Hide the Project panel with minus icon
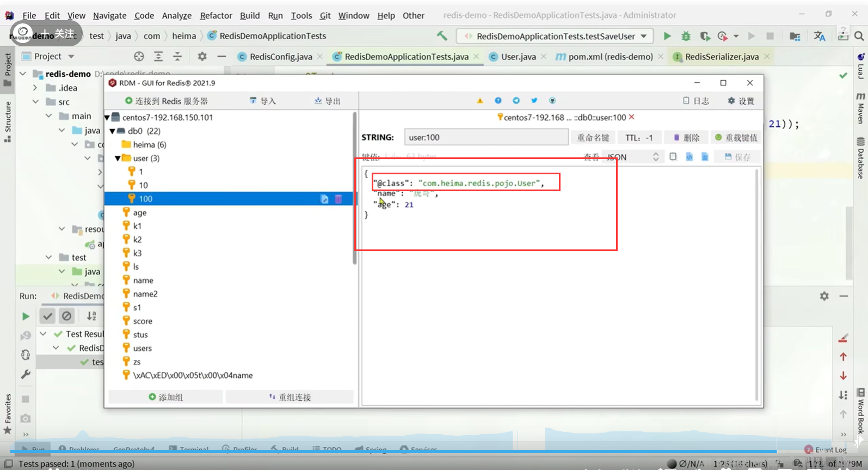The width and height of the screenshot is (868, 470). [x=221, y=56]
